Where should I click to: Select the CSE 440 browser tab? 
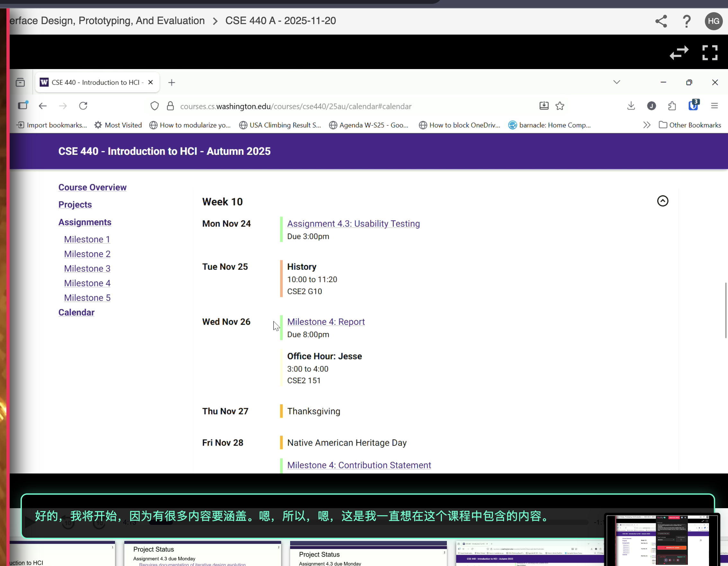pos(95,82)
